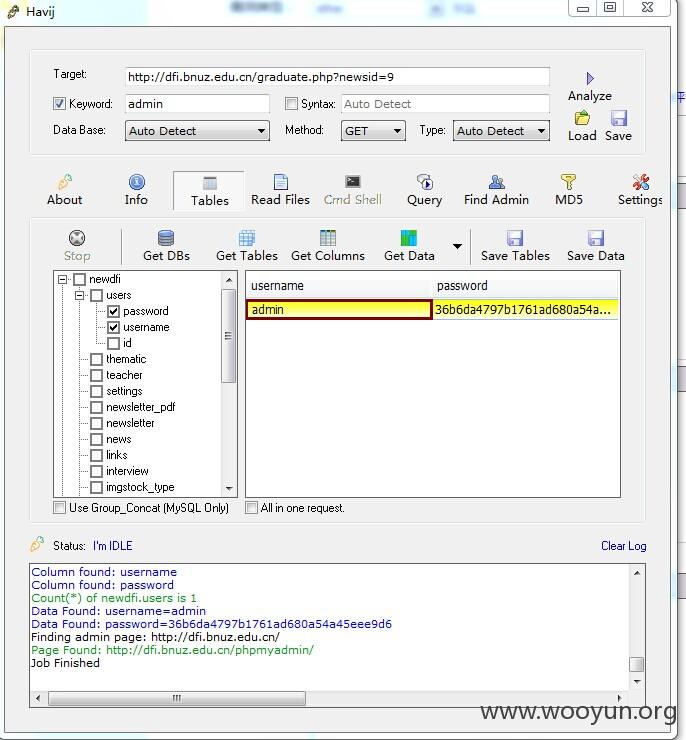
Task: Collapse the newdfi database node
Action: [x=62, y=279]
